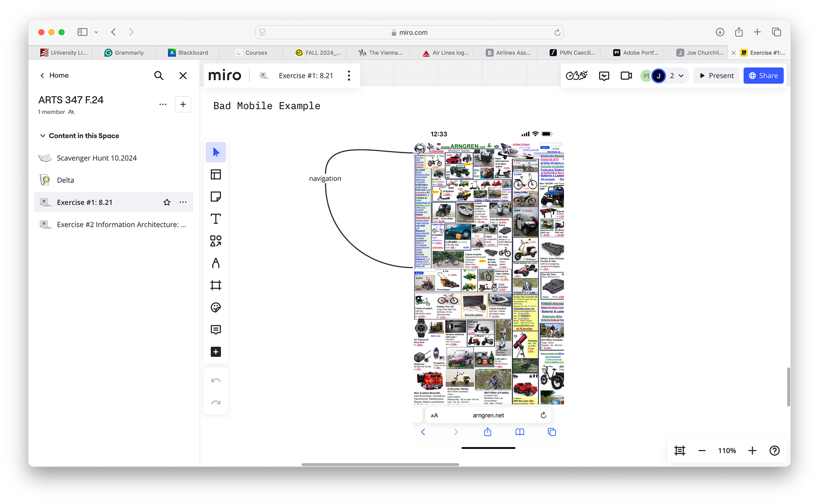The height and width of the screenshot is (504, 819).
Task: Select the sticky note tool
Action: [x=216, y=197]
